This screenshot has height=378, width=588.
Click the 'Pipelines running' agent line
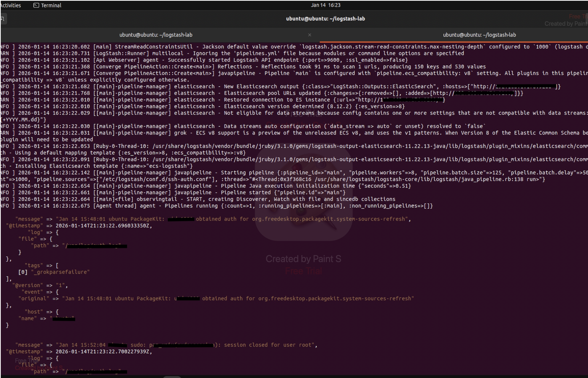point(216,206)
